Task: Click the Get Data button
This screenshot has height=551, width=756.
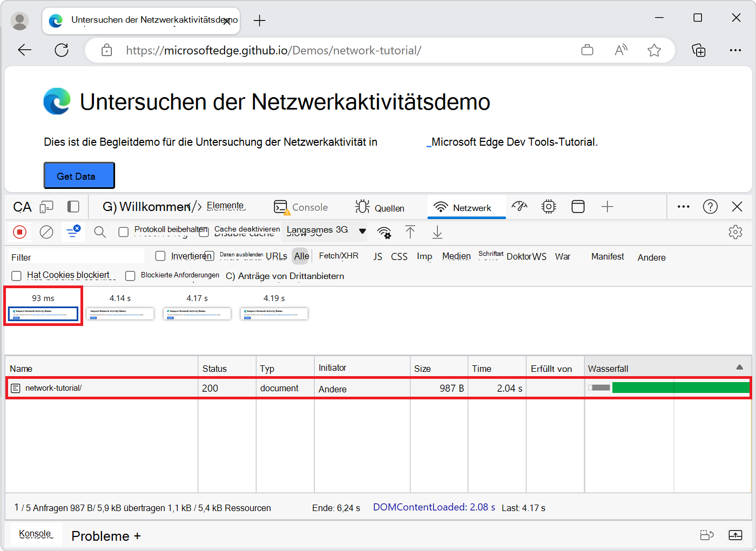Action: pos(79,175)
